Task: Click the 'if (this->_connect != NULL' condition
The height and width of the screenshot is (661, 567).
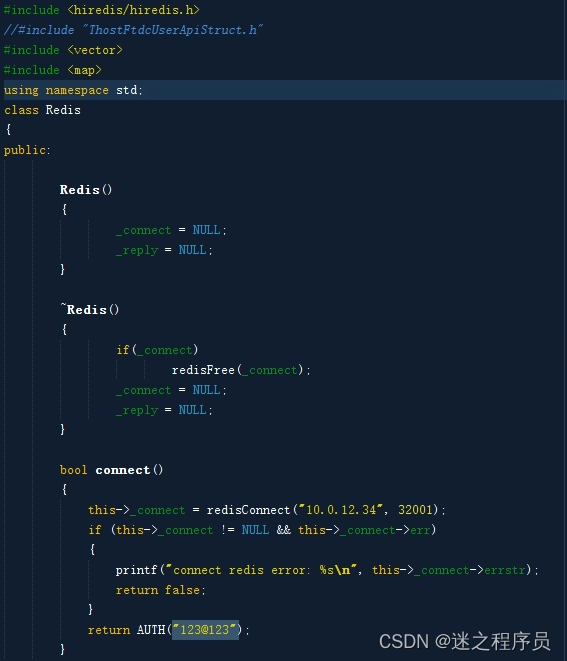Action: pos(262,530)
